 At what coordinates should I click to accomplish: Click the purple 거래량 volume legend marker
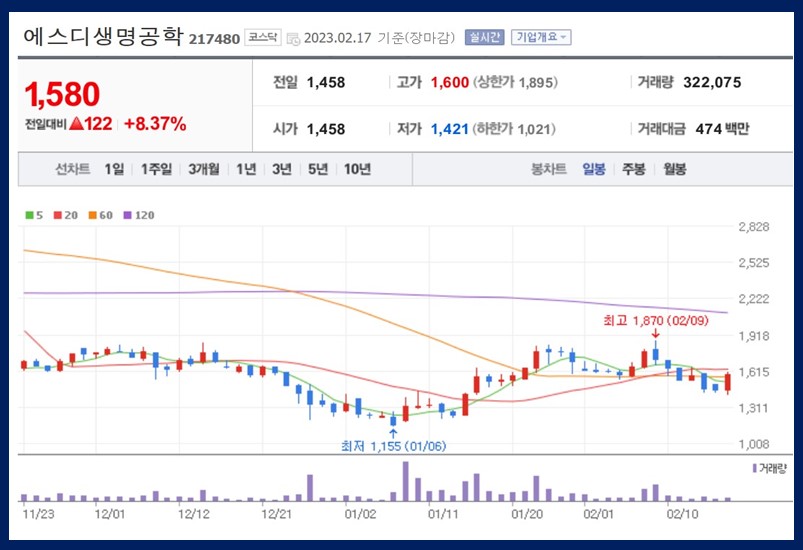[x=754, y=468]
